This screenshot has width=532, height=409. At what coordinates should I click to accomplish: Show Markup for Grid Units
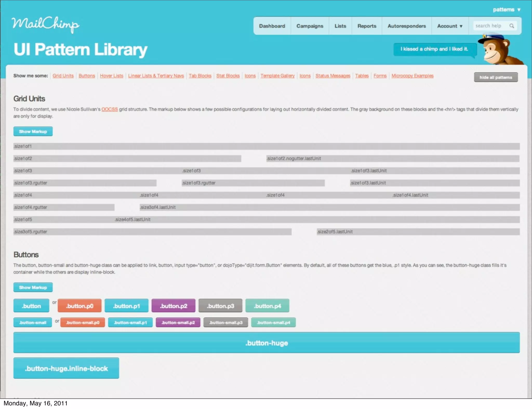click(33, 131)
